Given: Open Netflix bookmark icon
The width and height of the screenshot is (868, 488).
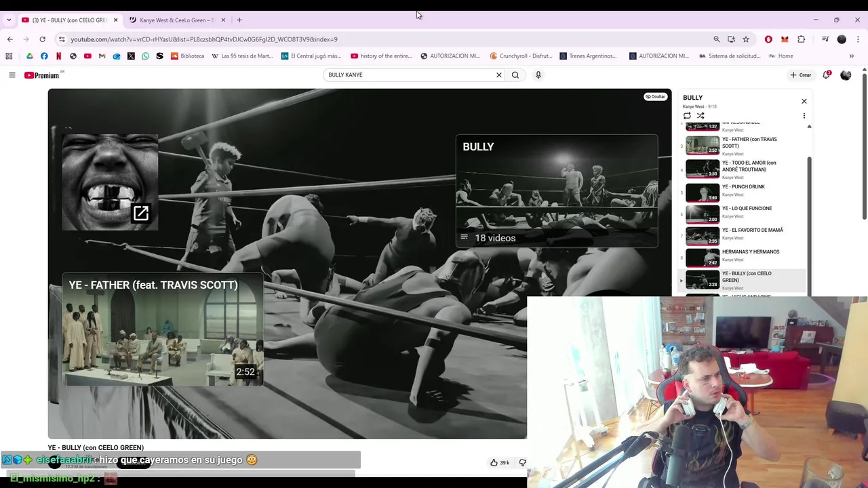Looking at the screenshot, I should 58,56.
